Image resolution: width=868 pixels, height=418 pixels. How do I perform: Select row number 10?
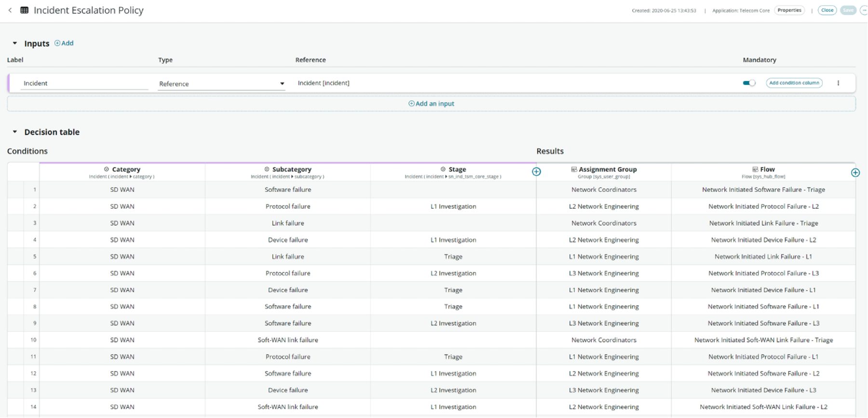pyautogui.click(x=33, y=340)
